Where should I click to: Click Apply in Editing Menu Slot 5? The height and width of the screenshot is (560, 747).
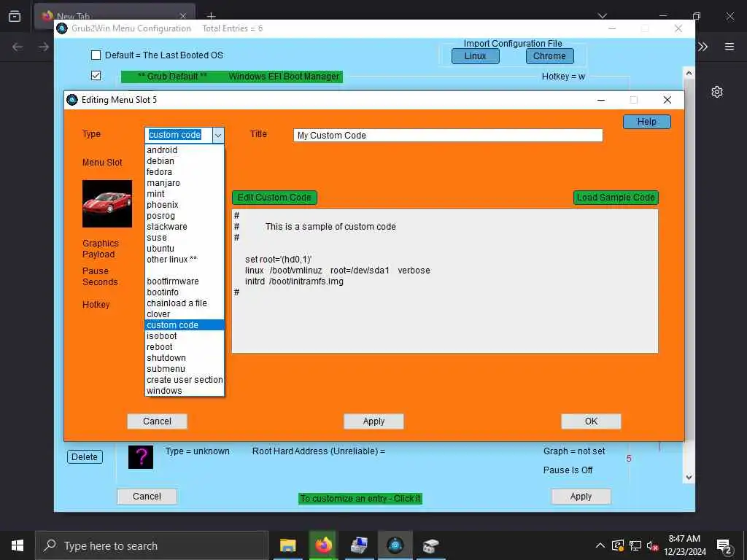(x=373, y=421)
